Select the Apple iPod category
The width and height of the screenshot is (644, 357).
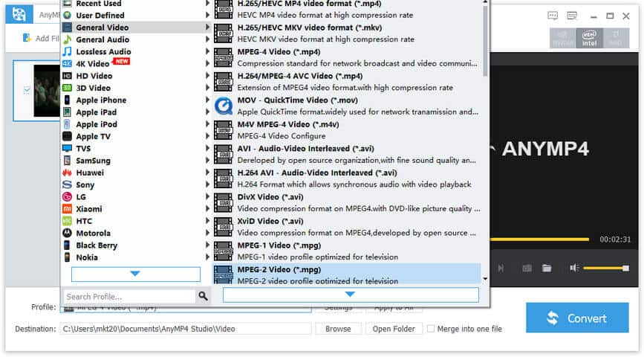[x=135, y=124]
